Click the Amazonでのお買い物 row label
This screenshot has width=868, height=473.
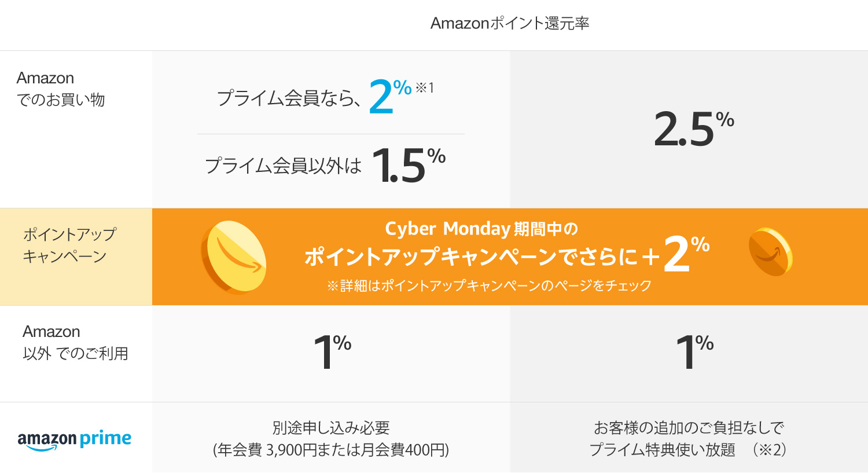(x=61, y=89)
